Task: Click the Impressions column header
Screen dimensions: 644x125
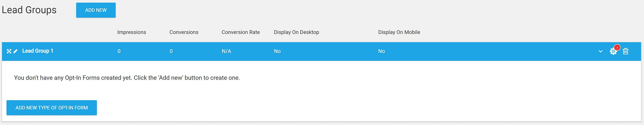Action: tap(131, 32)
